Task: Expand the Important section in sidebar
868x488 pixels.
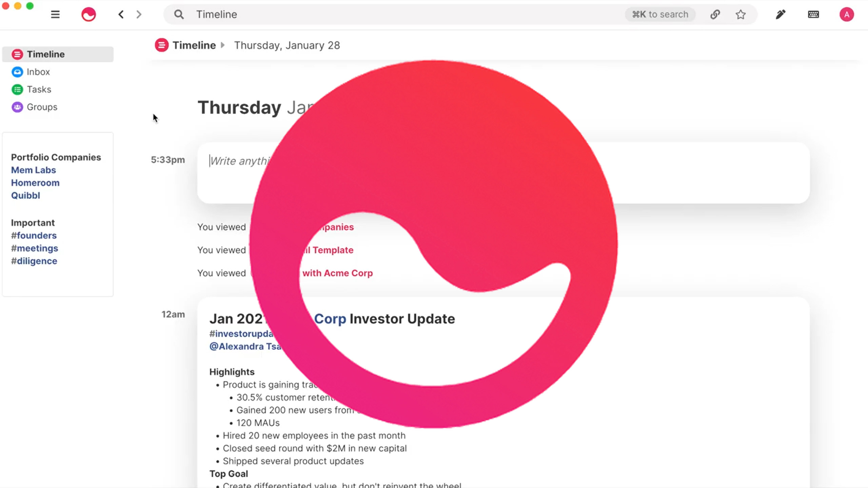Action: point(33,222)
